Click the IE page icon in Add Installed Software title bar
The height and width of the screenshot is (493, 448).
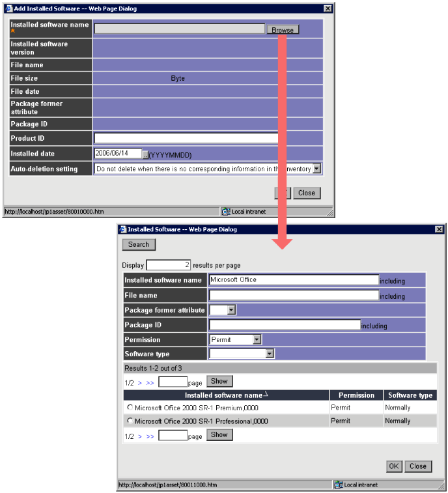[8, 8]
